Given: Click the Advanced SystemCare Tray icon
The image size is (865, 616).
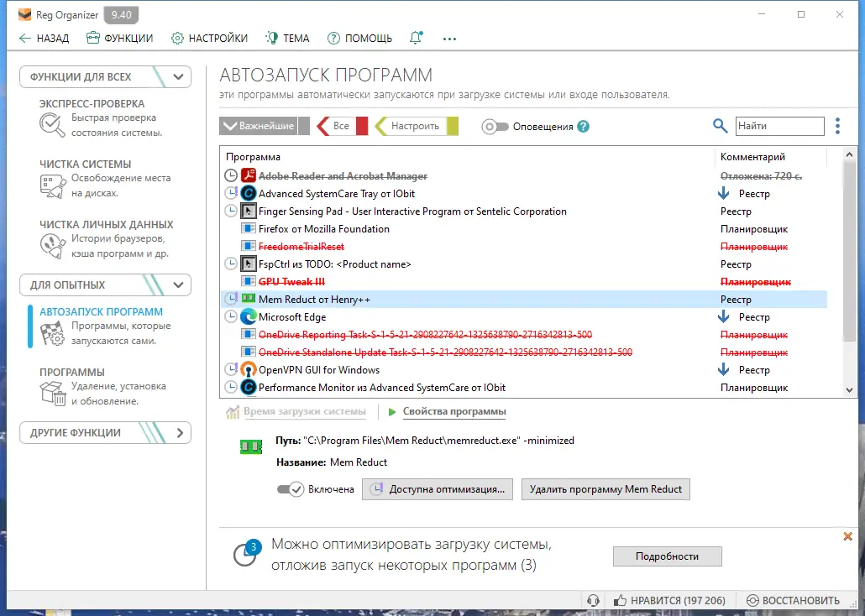Looking at the screenshot, I should (249, 193).
